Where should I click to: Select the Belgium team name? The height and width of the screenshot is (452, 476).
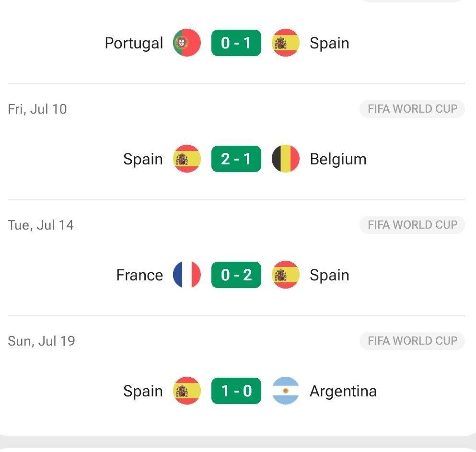pyautogui.click(x=338, y=159)
